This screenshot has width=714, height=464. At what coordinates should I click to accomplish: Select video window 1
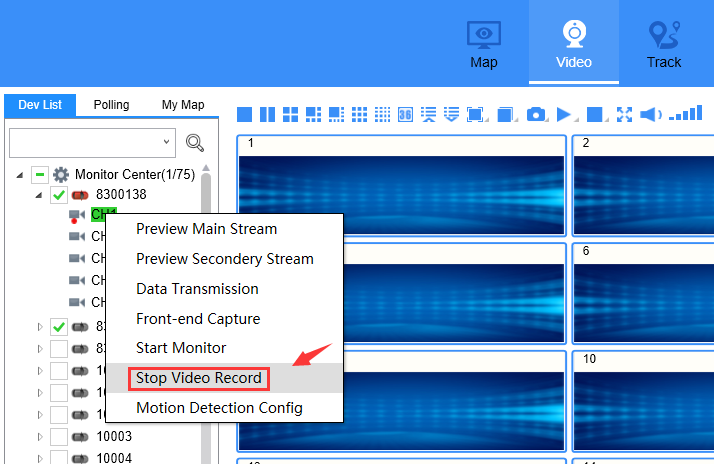click(402, 185)
